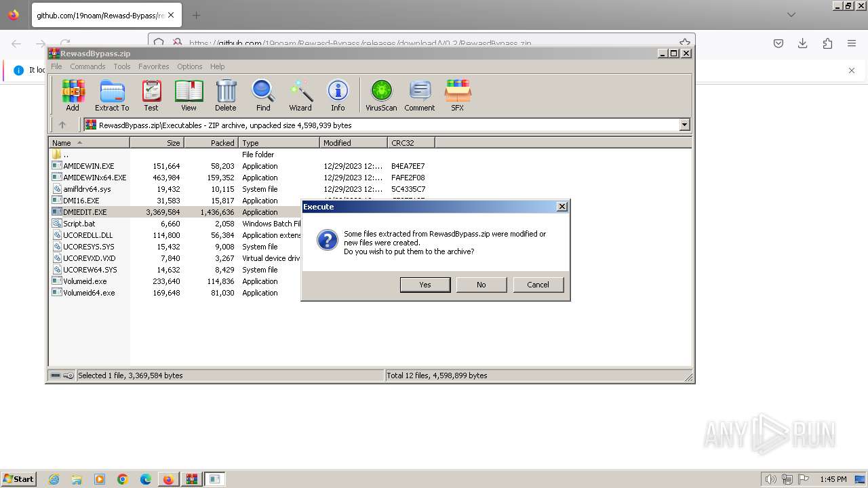The image size is (868, 488).
Task: Close the Execute dialog
Action: click(x=562, y=207)
